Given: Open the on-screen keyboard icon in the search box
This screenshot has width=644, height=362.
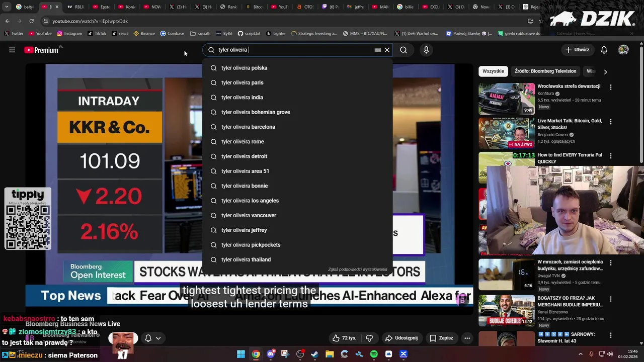Looking at the screenshot, I should (x=378, y=50).
